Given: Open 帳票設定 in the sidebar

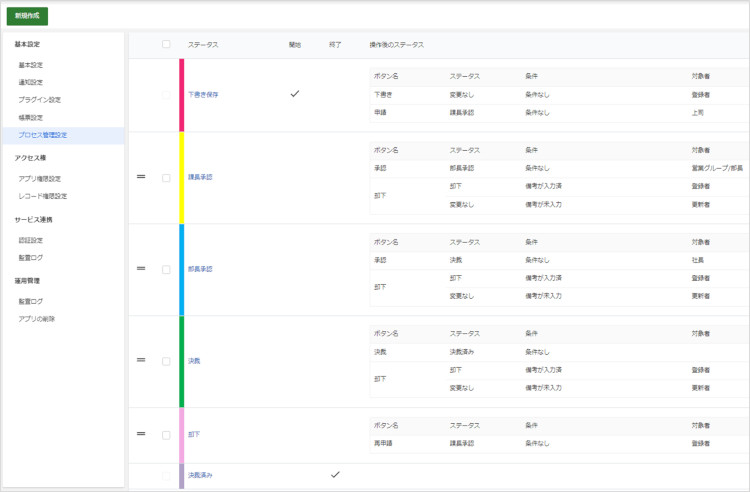Looking at the screenshot, I should 31,118.
